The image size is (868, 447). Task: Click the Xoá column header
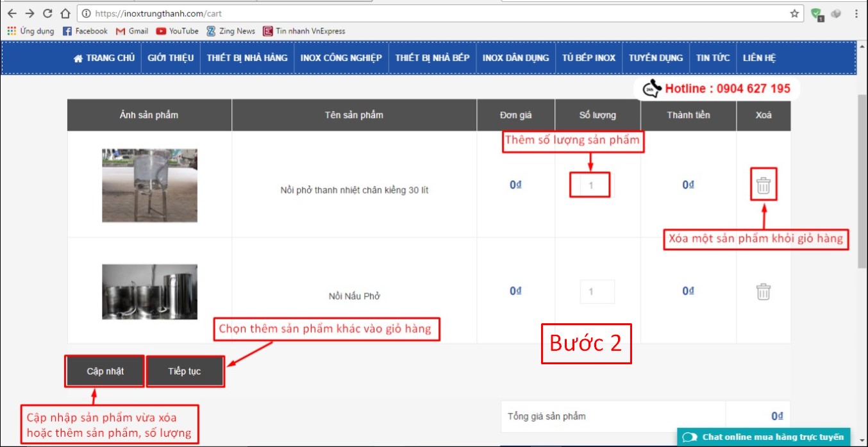click(x=763, y=115)
